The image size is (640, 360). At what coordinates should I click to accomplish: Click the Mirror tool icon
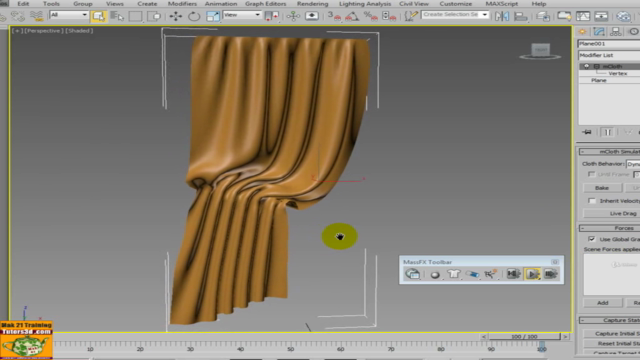coord(502,16)
